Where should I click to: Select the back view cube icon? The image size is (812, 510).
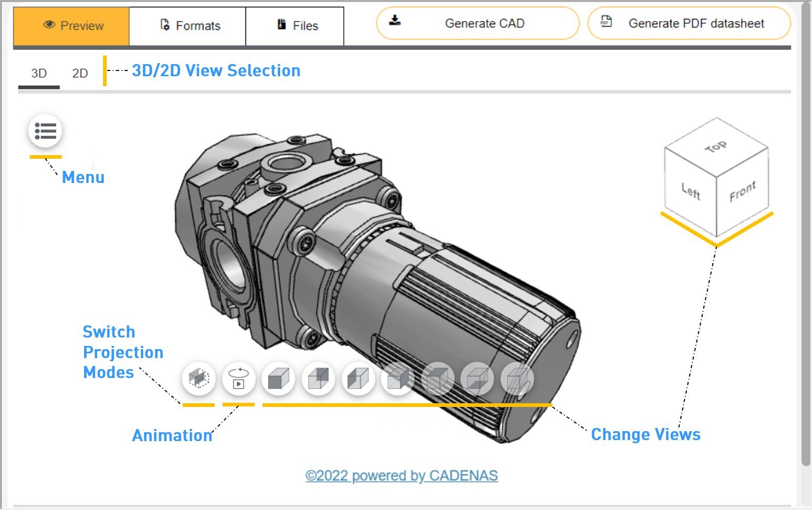tap(318, 378)
